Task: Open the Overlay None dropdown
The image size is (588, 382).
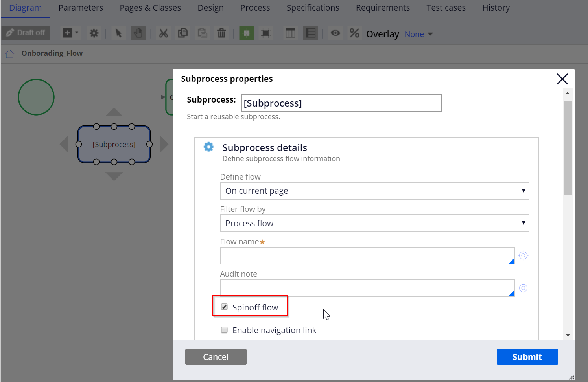Action: click(418, 34)
